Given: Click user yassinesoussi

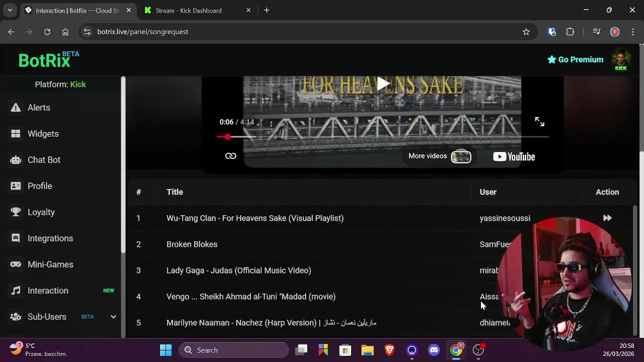Looking at the screenshot, I should (x=505, y=218).
